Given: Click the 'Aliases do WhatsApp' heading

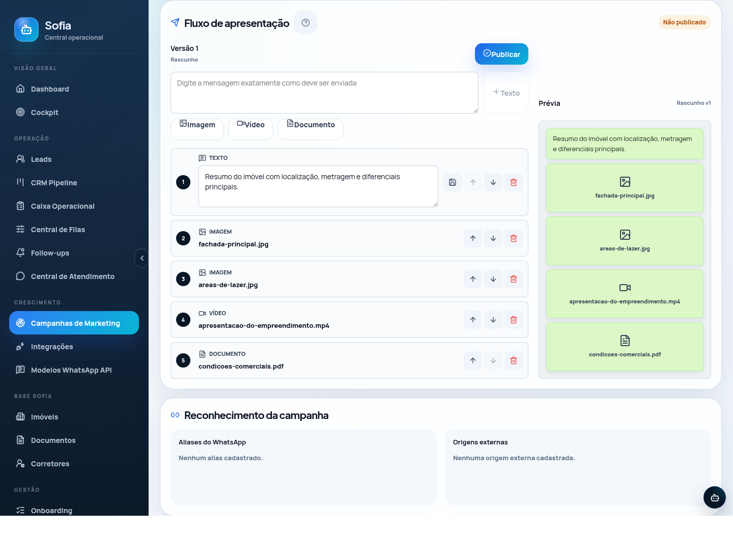Looking at the screenshot, I should 212,442.
